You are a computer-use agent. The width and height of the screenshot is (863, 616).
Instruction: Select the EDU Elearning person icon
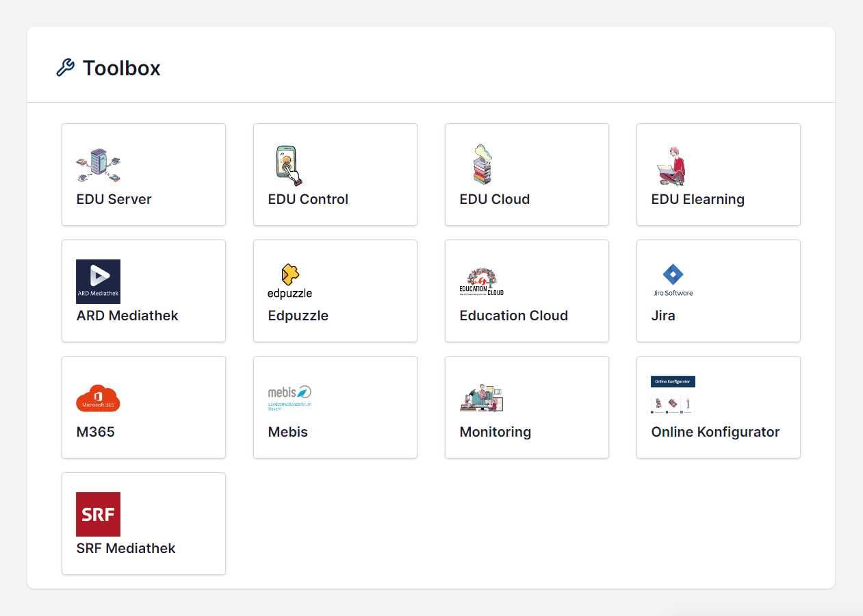click(x=672, y=166)
